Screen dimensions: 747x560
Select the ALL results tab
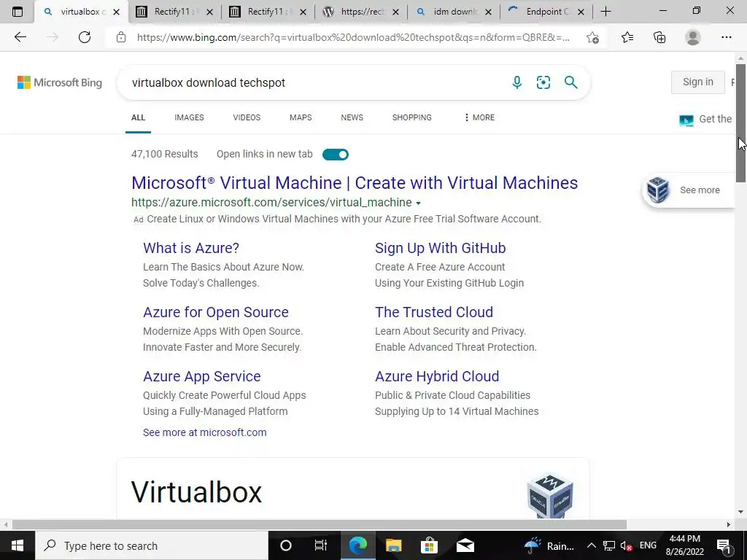(x=138, y=117)
